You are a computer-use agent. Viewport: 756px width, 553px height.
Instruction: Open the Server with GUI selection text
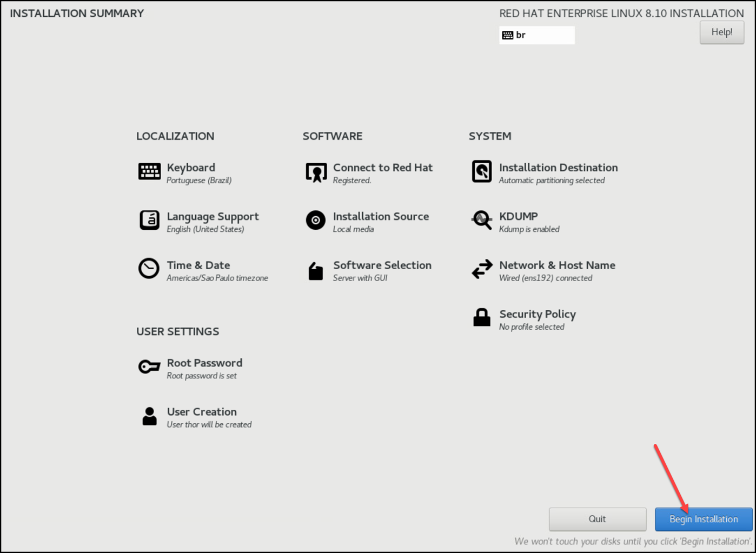pos(360,278)
